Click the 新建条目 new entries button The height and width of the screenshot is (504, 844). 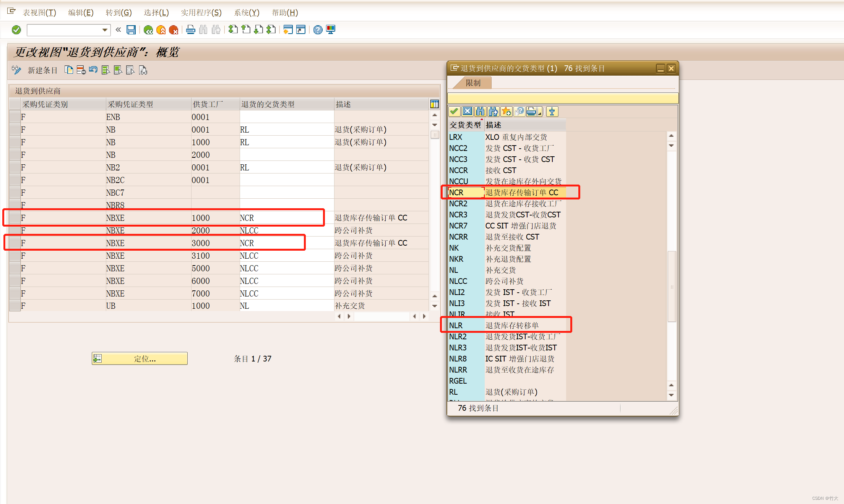coord(42,70)
